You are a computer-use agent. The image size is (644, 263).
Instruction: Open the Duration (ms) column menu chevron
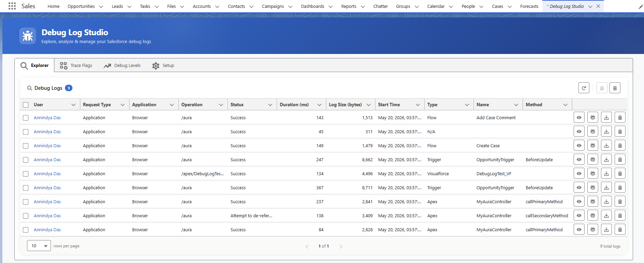pyautogui.click(x=319, y=105)
